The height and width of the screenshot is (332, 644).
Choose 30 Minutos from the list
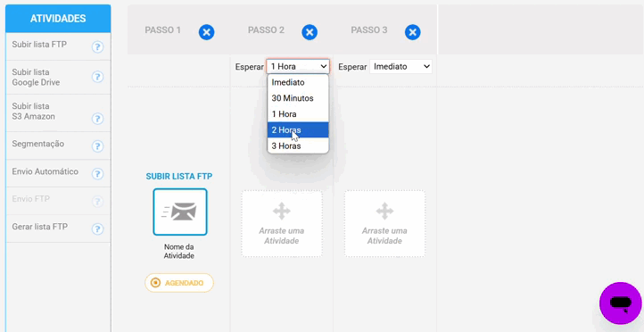(x=298, y=98)
